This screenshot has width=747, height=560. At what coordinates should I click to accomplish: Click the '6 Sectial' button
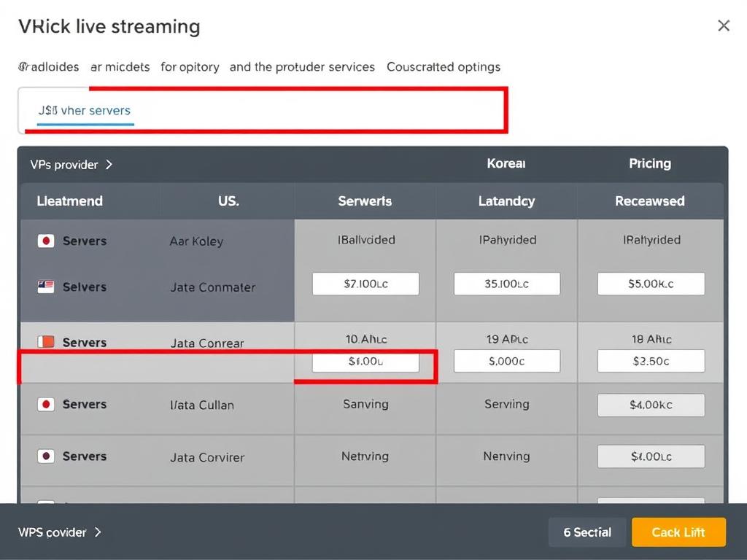point(587,532)
